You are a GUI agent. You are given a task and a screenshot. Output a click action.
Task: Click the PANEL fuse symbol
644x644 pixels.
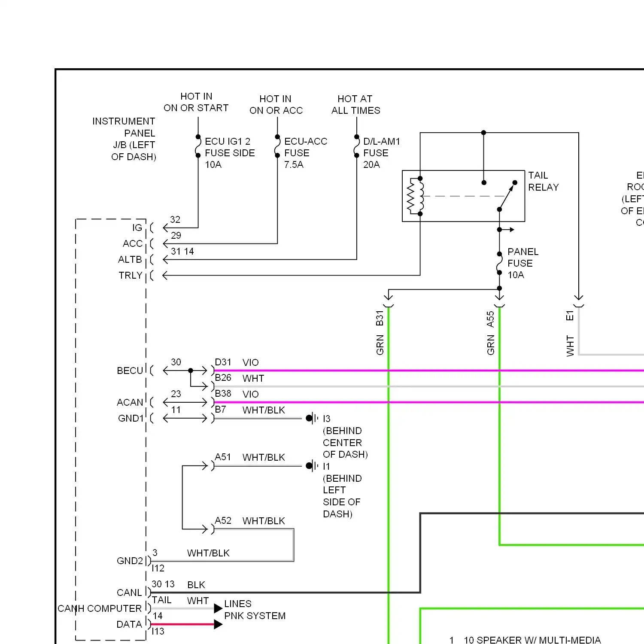[x=499, y=263]
